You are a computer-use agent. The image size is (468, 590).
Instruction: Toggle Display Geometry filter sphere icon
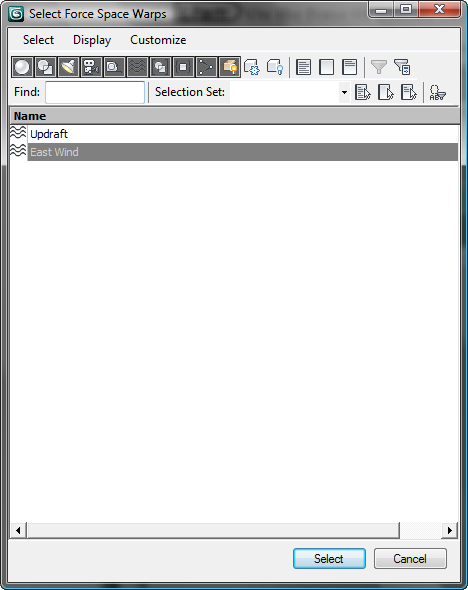(22, 67)
